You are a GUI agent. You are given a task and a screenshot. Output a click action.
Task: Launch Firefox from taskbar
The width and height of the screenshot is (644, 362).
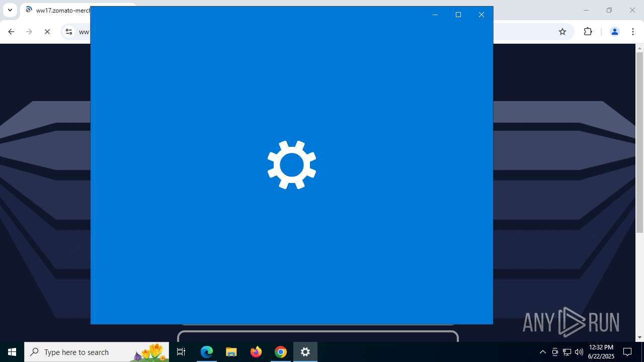click(256, 352)
